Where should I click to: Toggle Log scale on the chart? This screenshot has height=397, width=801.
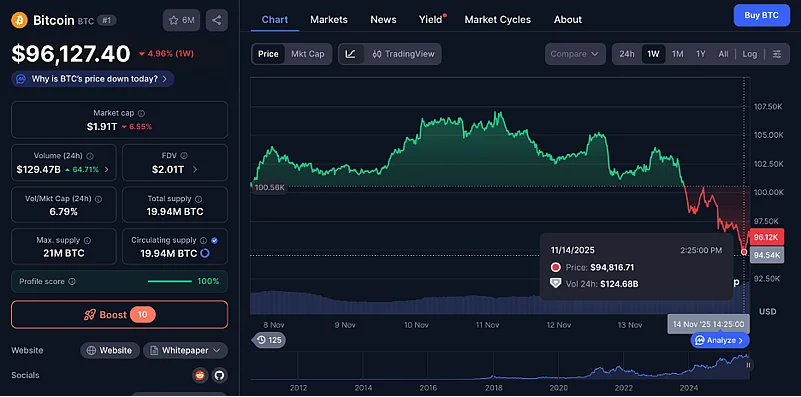click(x=750, y=54)
